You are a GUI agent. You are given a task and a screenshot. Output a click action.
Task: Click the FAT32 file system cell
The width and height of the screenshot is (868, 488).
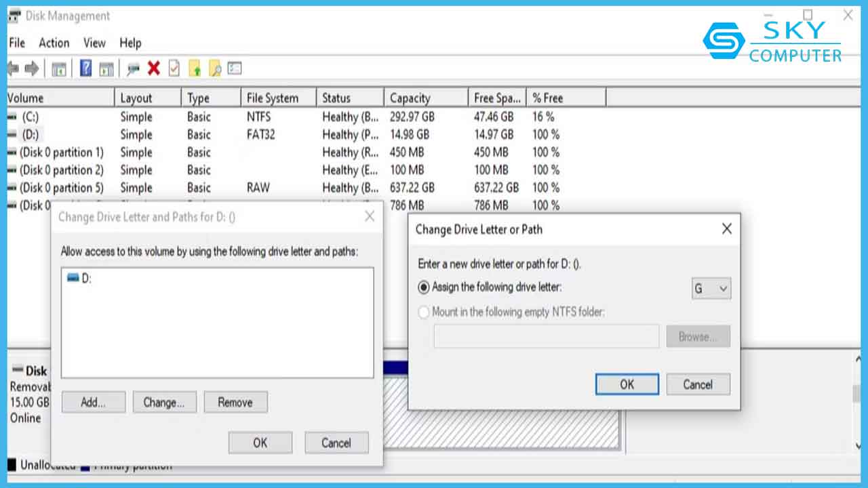click(x=261, y=135)
